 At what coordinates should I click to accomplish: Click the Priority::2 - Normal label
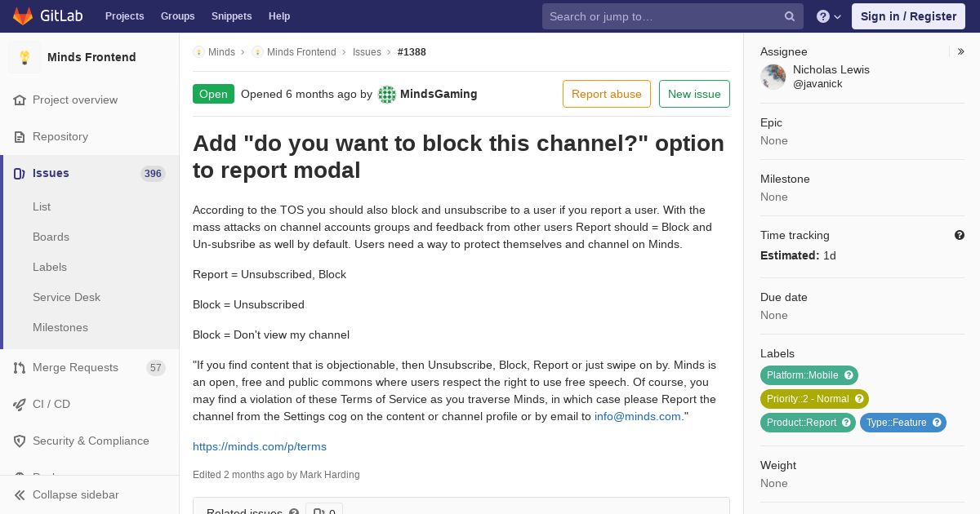[x=807, y=399]
